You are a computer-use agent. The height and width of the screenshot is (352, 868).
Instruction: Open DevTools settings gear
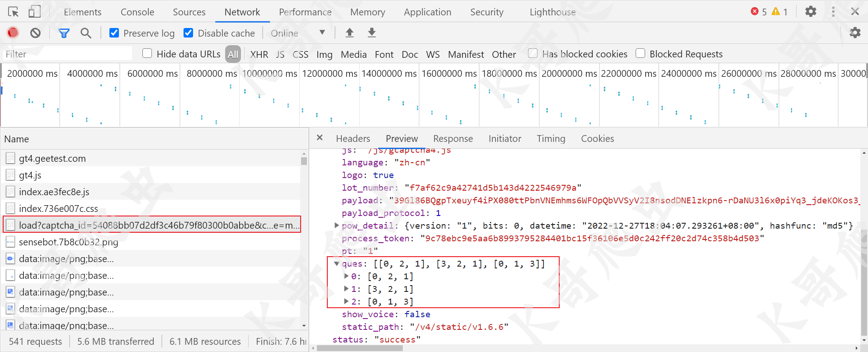811,11
